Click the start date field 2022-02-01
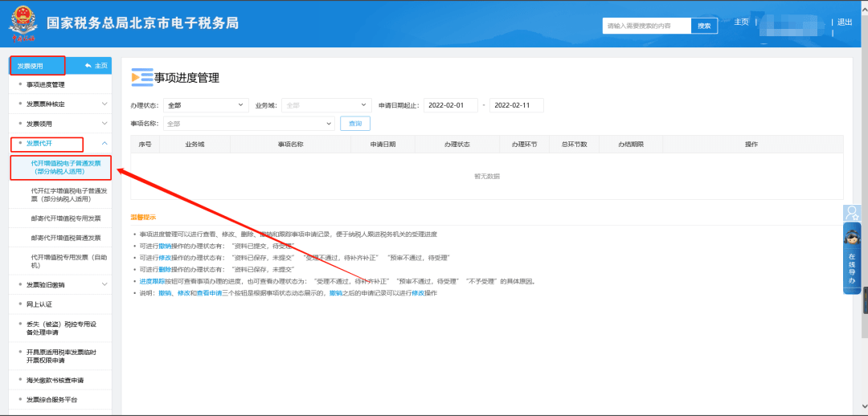 click(450, 105)
